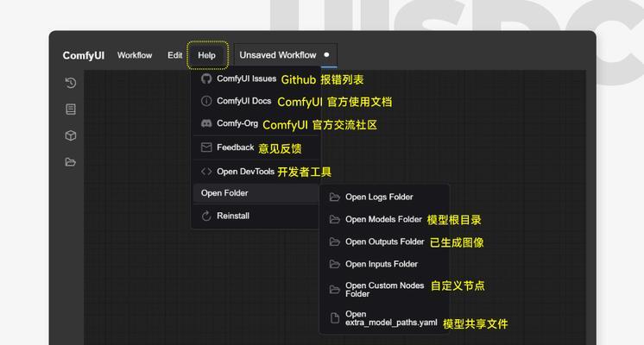This screenshot has height=345, width=644.
Task: Select Open DevTools menu entry
Action: coord(256,172)
